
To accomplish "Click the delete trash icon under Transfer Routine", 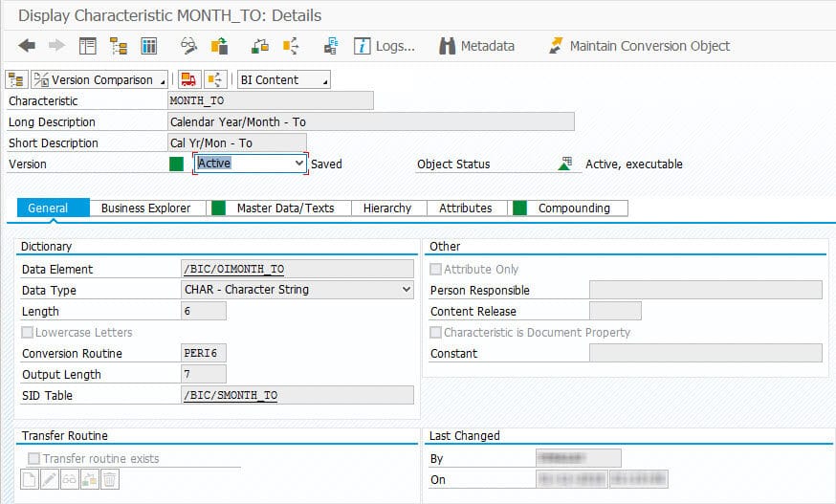I will coord(110,480).
